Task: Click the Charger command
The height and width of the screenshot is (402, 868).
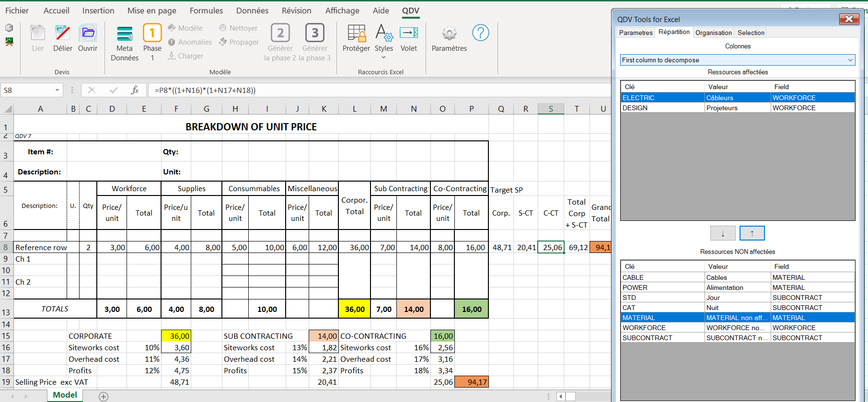Action: 185,56
